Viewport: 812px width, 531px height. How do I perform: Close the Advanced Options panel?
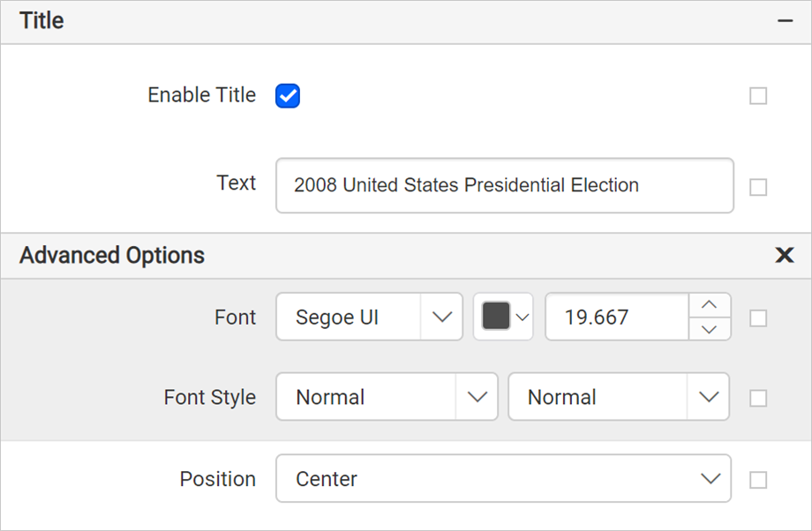785,255
